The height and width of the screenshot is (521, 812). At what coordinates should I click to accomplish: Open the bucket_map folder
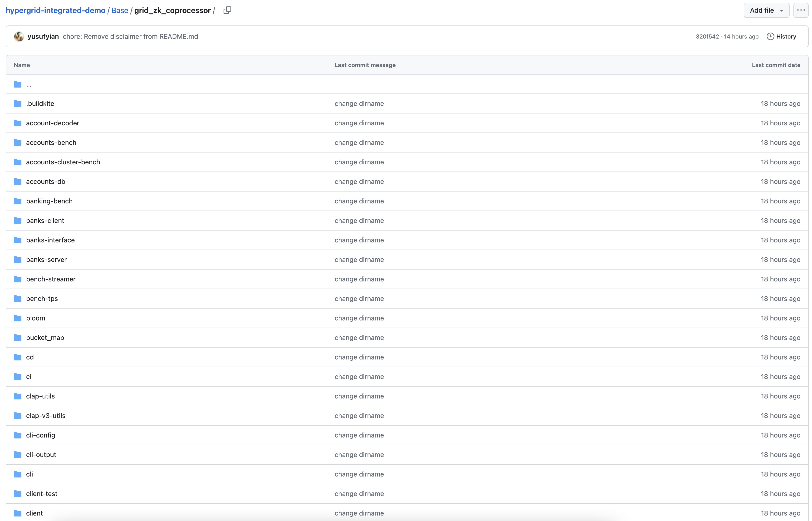pos(45,338)
